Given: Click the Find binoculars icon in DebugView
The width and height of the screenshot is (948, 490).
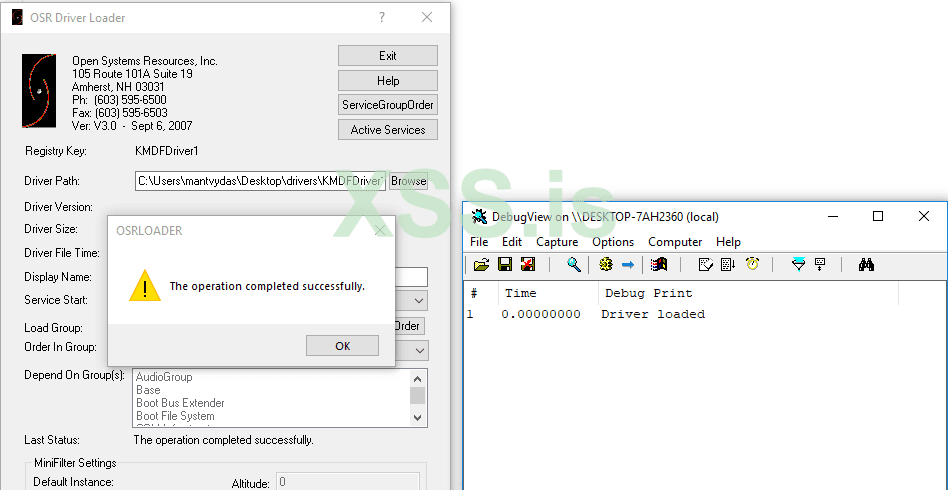Looking at the screenshot, I should [x=866, y=264].
